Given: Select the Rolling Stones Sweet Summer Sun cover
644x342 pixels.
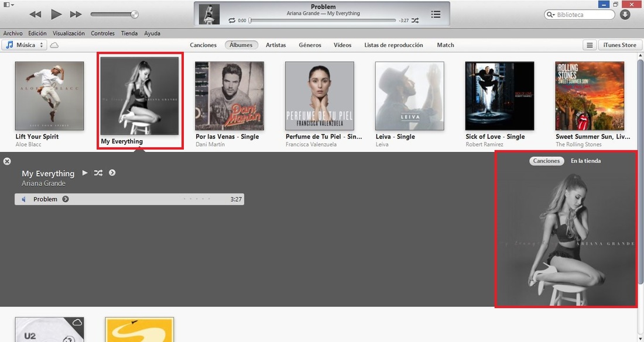Looking at the screenshot, I should coord(590,96).
